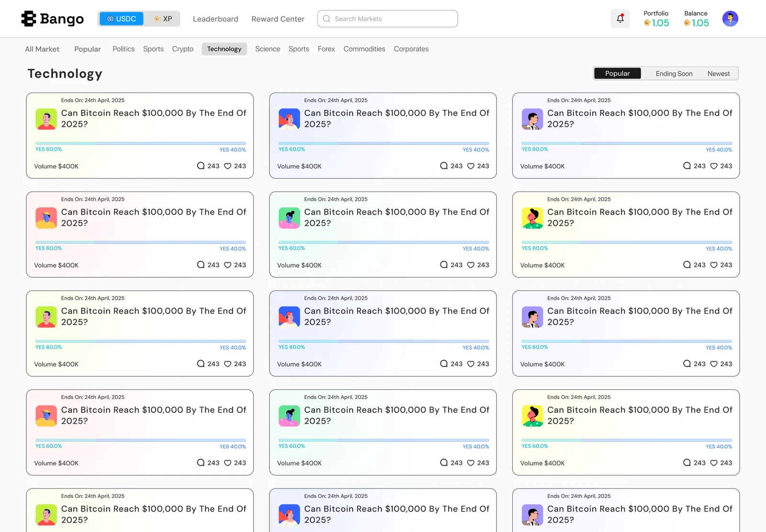Image resolution: width=766 pixels, height=532 pixels.
Task: Select the All Market category
Action: click(42, 49)
